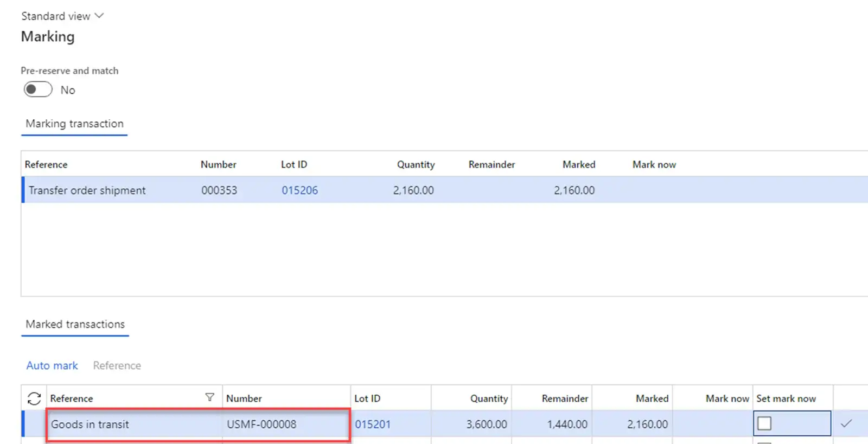Select the Goods in transit reference cell
This screenshot has width=868, height=444.
(x=90, y=424)
